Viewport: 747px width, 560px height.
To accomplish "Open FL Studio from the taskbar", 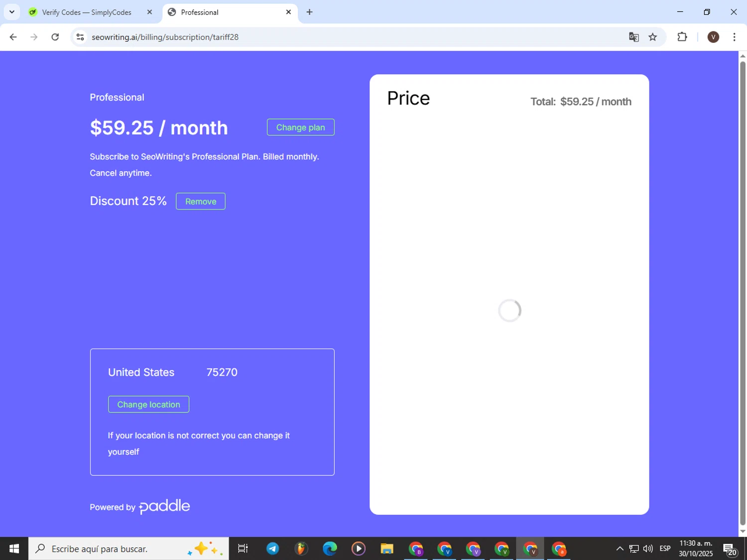I will pyautogui.click(x=301, y=549).
